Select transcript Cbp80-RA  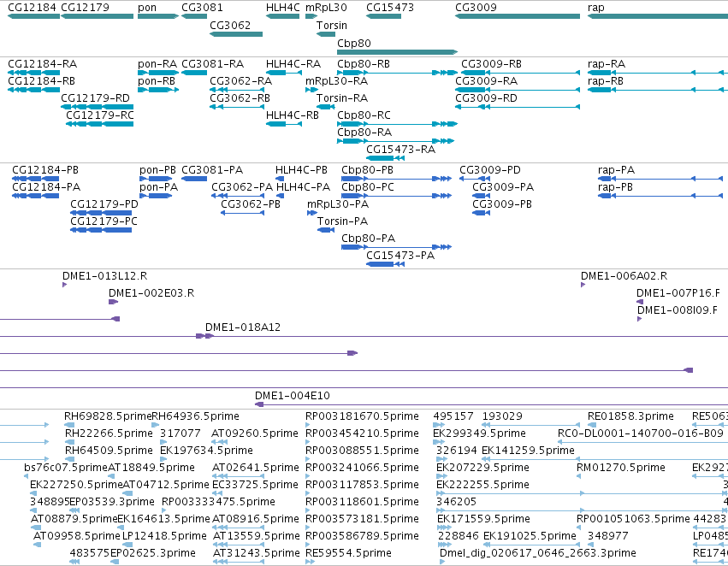(395, 141)
